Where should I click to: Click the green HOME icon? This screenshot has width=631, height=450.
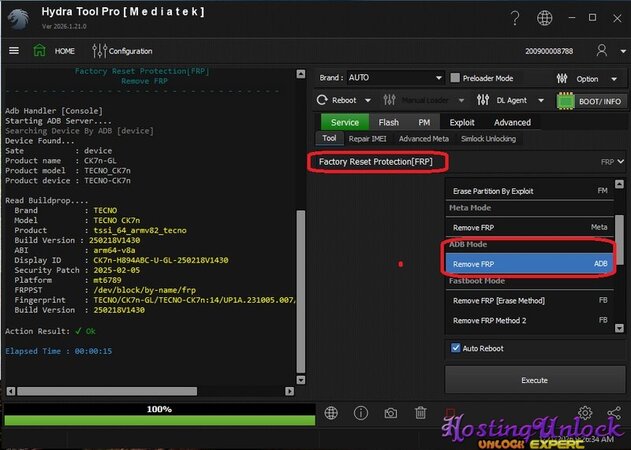tap(41, 51)
